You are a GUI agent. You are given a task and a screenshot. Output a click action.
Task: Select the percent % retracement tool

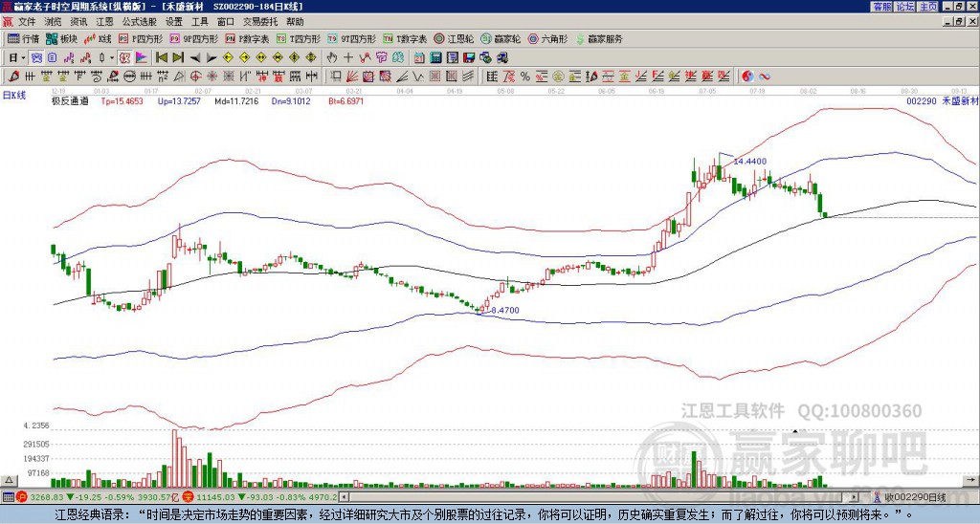coord(525,76)
